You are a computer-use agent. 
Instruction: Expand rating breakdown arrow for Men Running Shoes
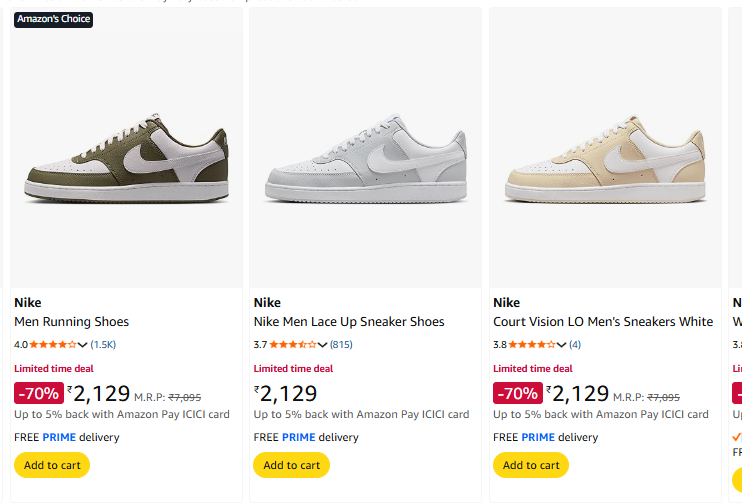83,345
